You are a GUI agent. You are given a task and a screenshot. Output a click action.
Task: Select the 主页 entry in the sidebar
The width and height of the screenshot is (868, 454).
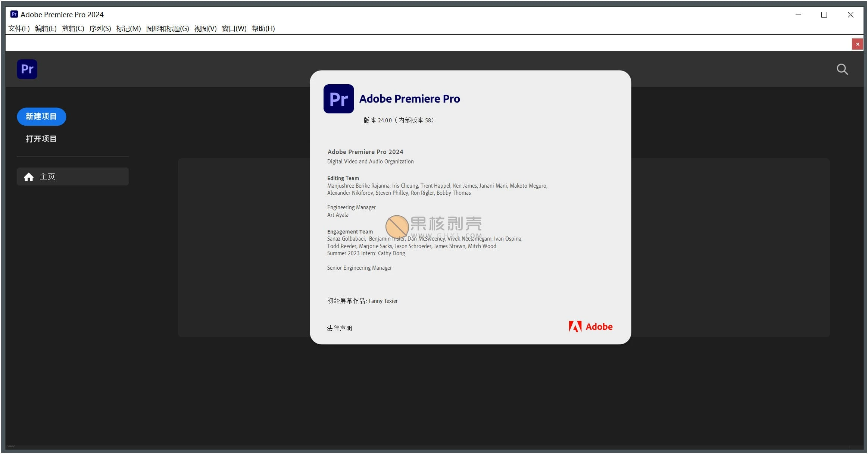47,176
